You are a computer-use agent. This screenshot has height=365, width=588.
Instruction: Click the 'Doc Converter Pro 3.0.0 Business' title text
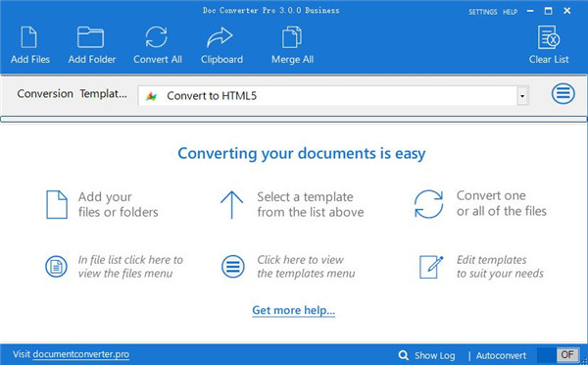[x=270, y=11]
